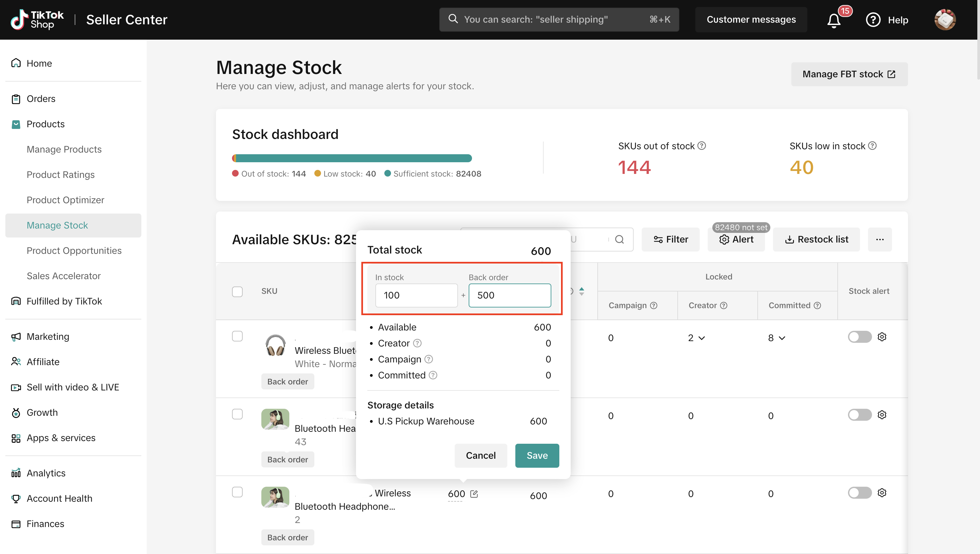Click the Restock list button
980x554 pixels.
(816, 239)
